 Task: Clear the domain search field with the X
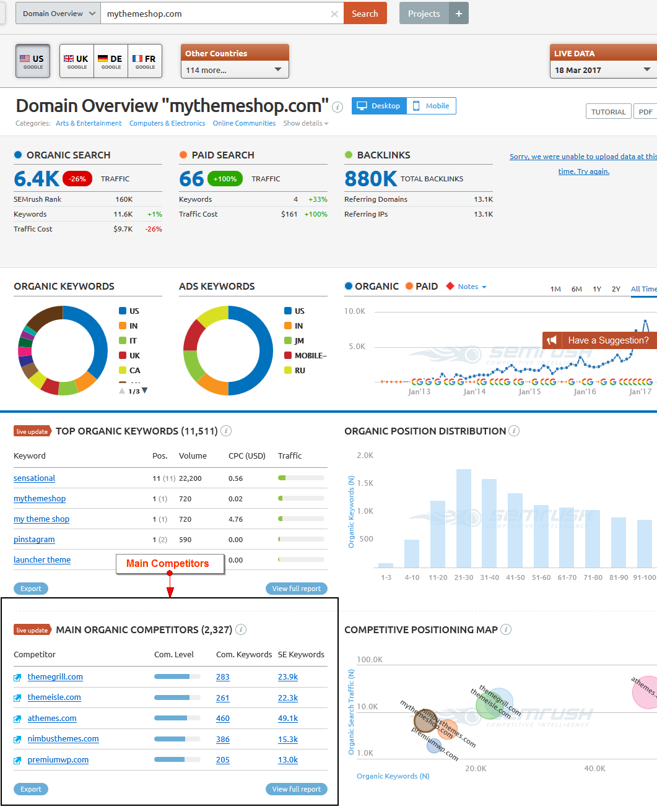pos(334,14)
